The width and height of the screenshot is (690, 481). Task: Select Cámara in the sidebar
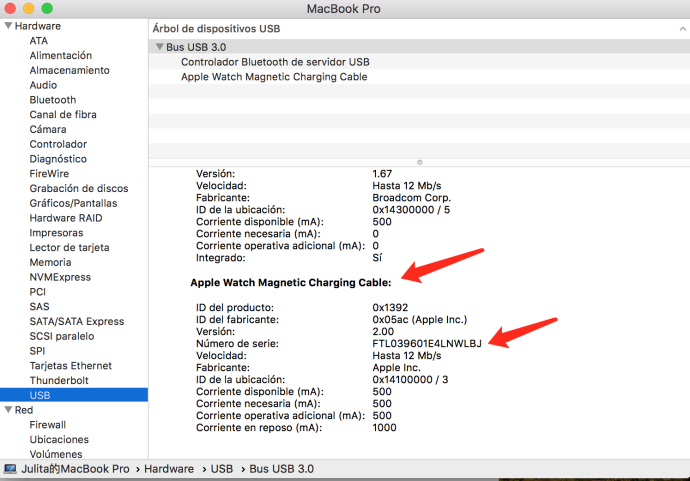tap(48, 129)
